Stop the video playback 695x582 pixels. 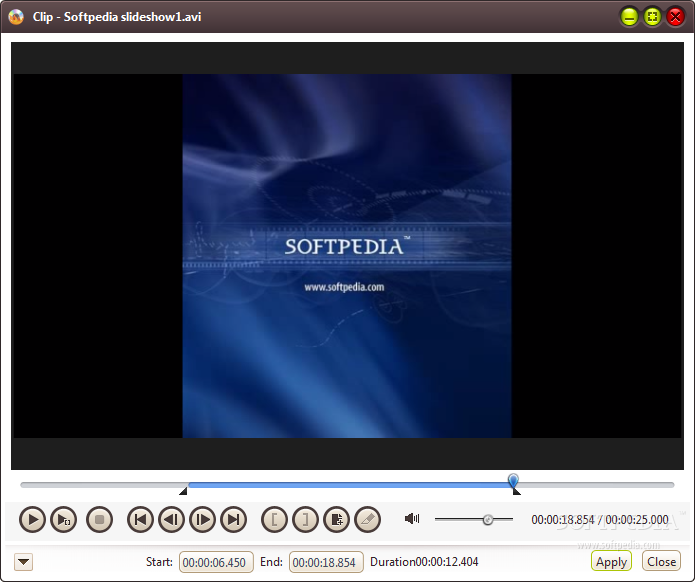99,519
